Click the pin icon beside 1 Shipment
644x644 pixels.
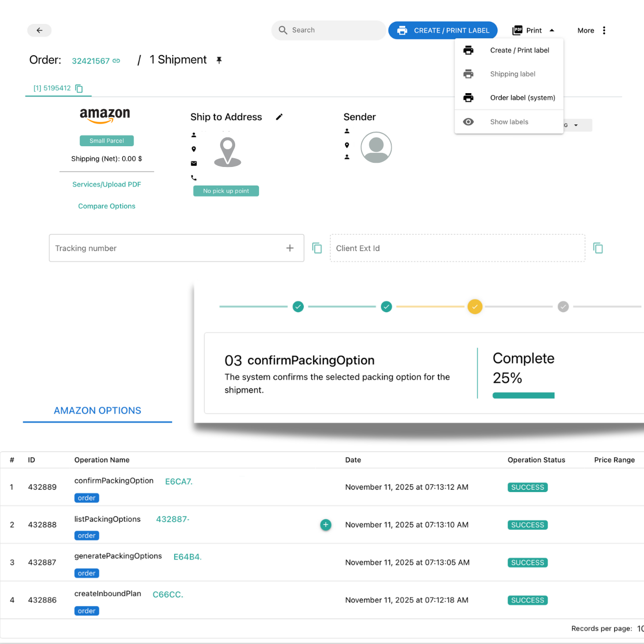219,60
